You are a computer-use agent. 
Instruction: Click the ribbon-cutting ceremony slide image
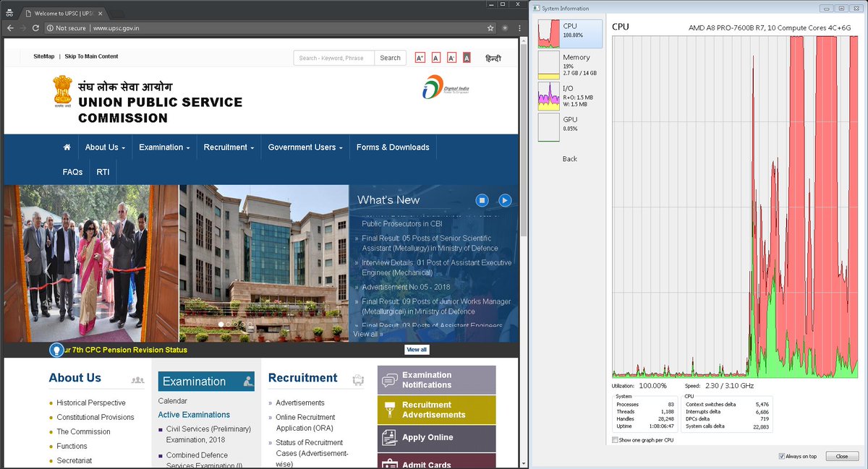90,263
